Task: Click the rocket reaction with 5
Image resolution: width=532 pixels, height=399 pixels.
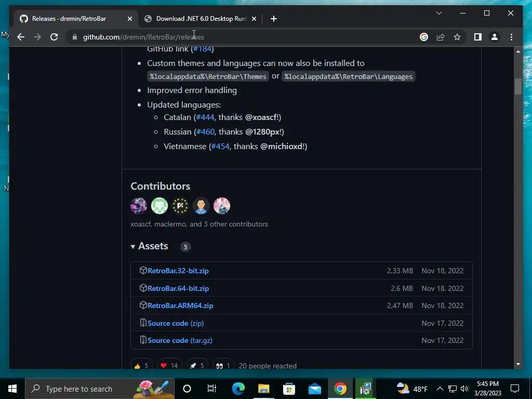Action: pyautogui.click(x=197, y=365)
